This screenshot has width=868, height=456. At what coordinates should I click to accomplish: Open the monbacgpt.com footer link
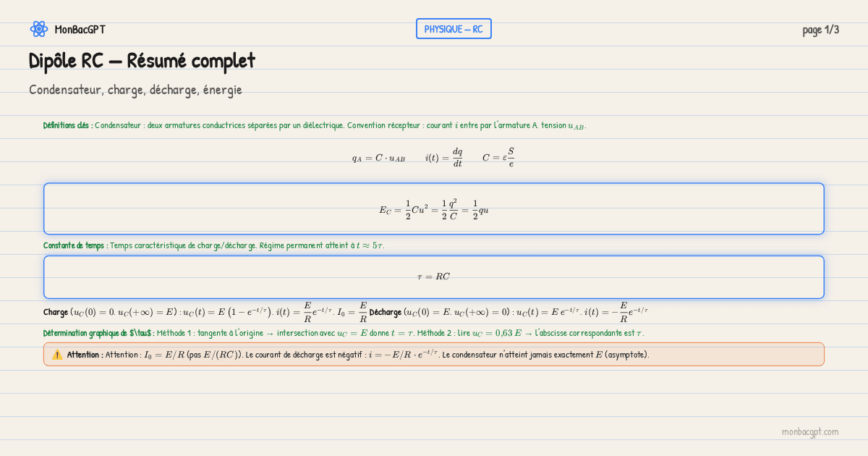809,431
